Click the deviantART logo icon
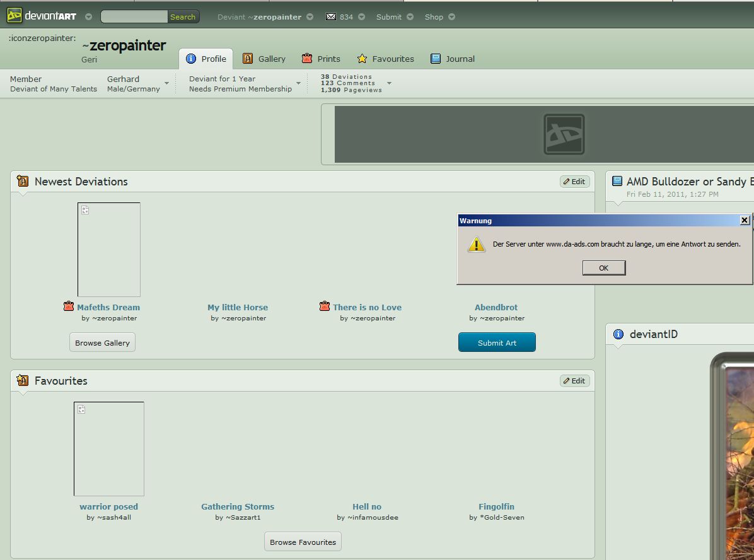This screenshot has height=560, width=754. 14,15
